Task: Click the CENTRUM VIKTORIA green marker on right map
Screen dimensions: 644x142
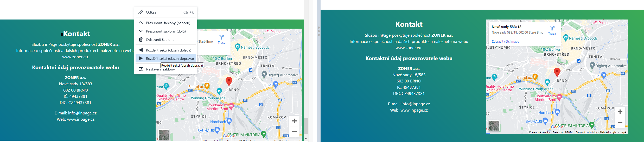Action: tap(592, 125)
